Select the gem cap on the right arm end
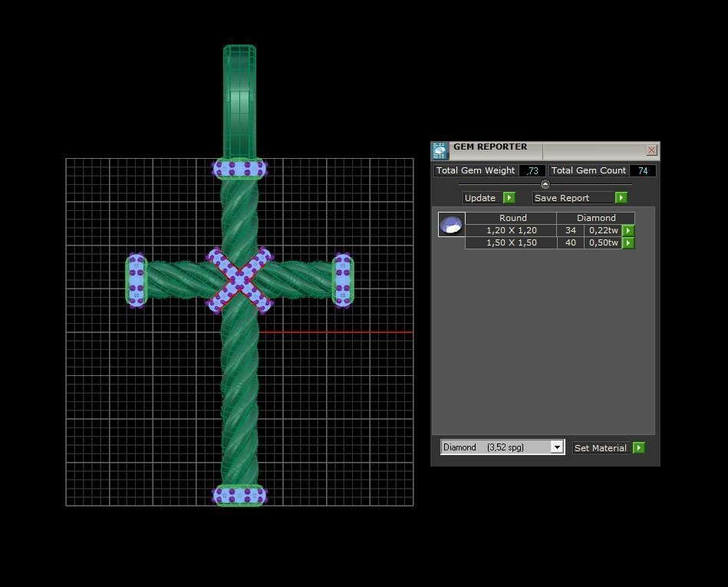The height and width of the screenshot is (587, 728). [343, 281]
